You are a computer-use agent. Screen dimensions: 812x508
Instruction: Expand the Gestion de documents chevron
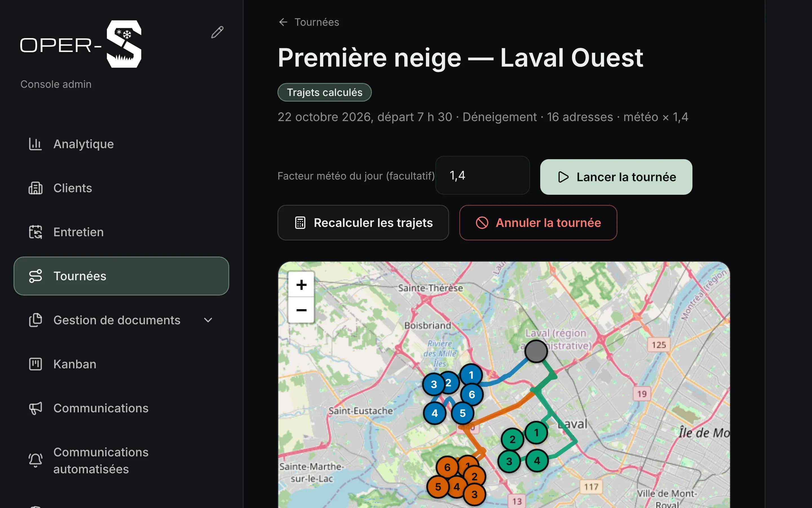click(x=208, y=320)
